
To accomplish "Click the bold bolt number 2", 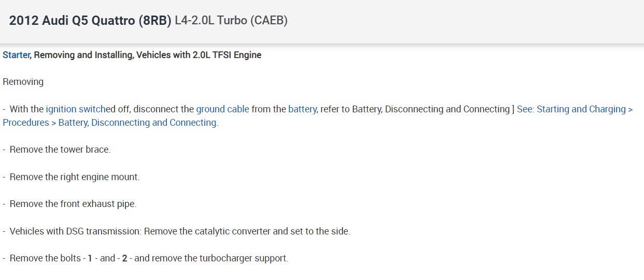I will 124,258.
